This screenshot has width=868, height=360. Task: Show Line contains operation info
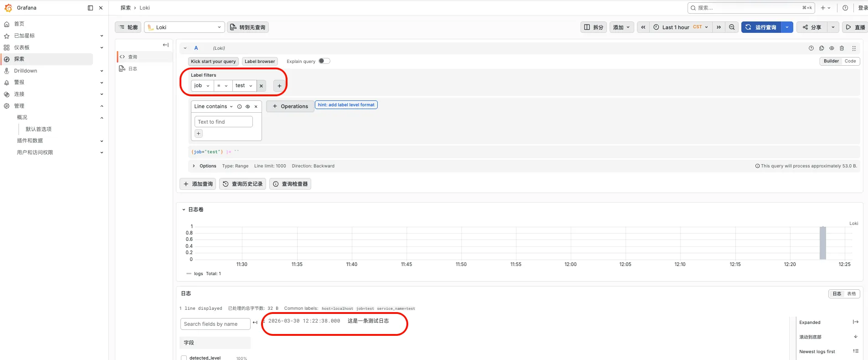pyautogui.click(x=239, y=107)
